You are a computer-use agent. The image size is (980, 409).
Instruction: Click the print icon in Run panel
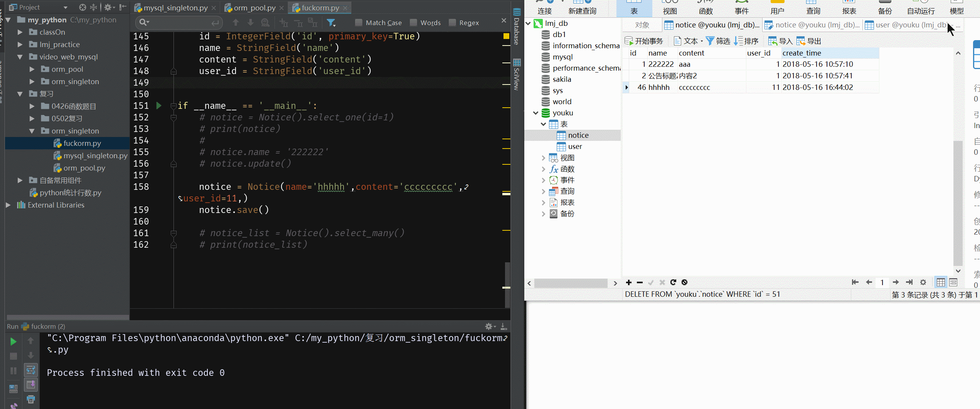point(31,399)
